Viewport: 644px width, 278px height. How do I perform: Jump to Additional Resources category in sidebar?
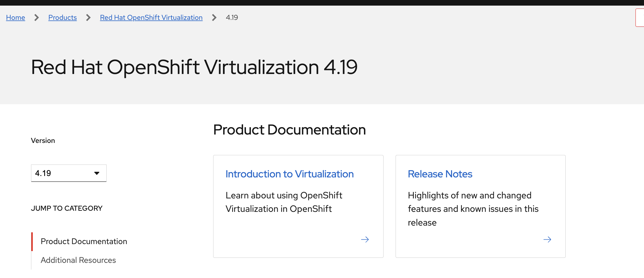coord(78,260)
